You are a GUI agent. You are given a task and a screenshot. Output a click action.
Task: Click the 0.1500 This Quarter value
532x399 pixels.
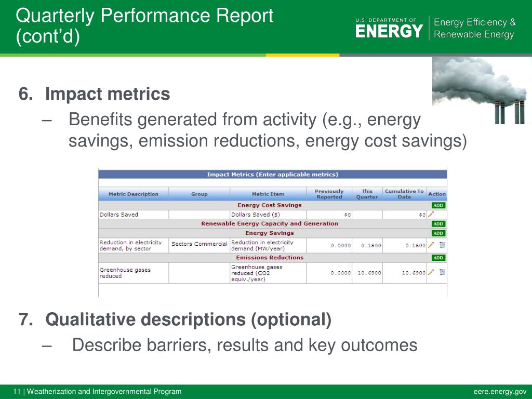coord(371,245)
